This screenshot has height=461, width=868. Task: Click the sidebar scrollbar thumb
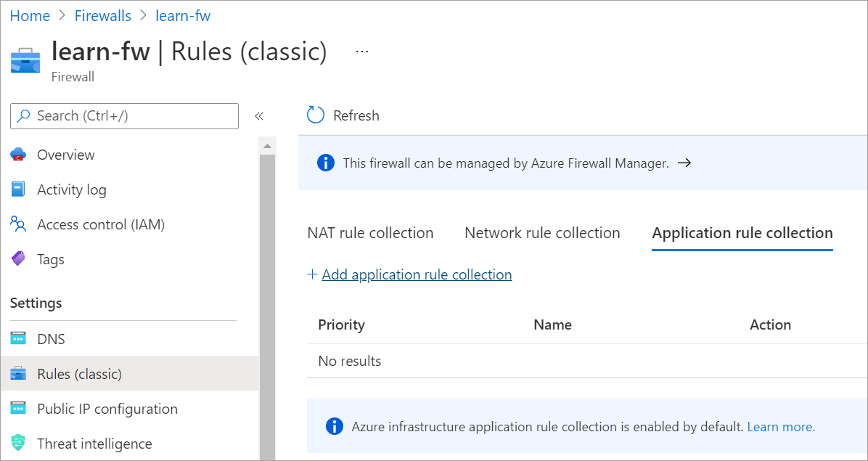point(267,307)
